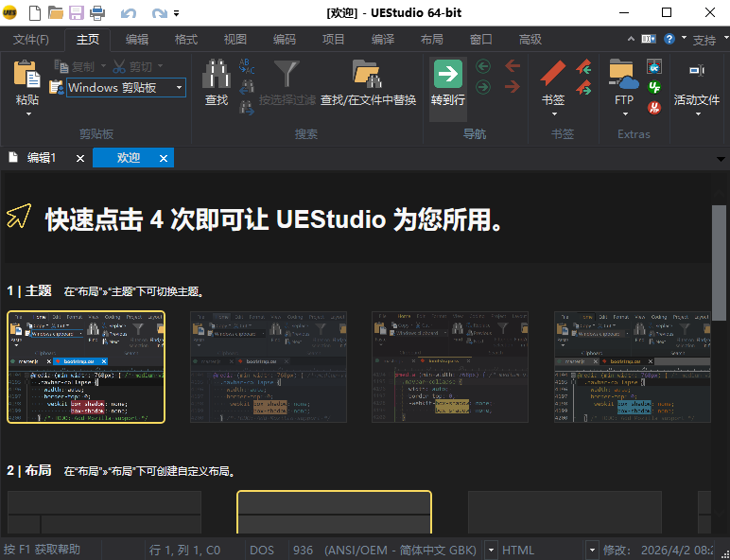Click the 按选择过滤 funnel icon
The width and height of the screenshot is (730, 560).
coord(287,74)
